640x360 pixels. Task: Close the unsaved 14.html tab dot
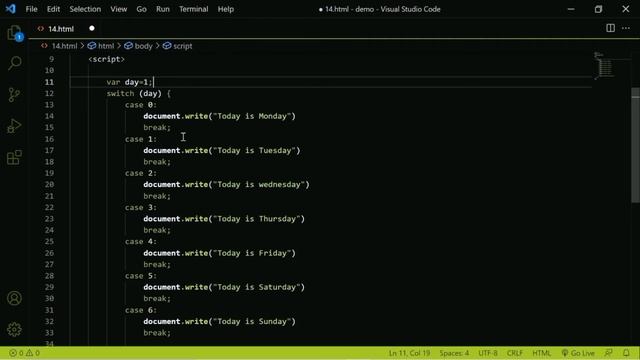(92, 28)
